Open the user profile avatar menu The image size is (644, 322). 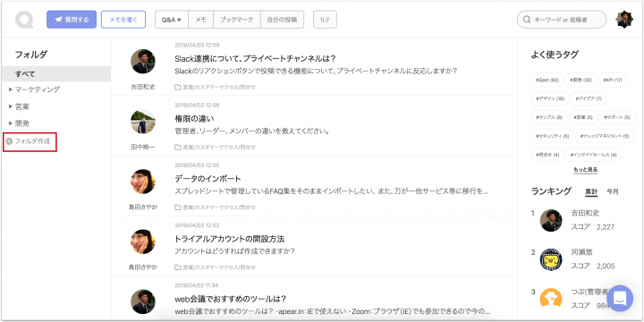coord(624,20)
